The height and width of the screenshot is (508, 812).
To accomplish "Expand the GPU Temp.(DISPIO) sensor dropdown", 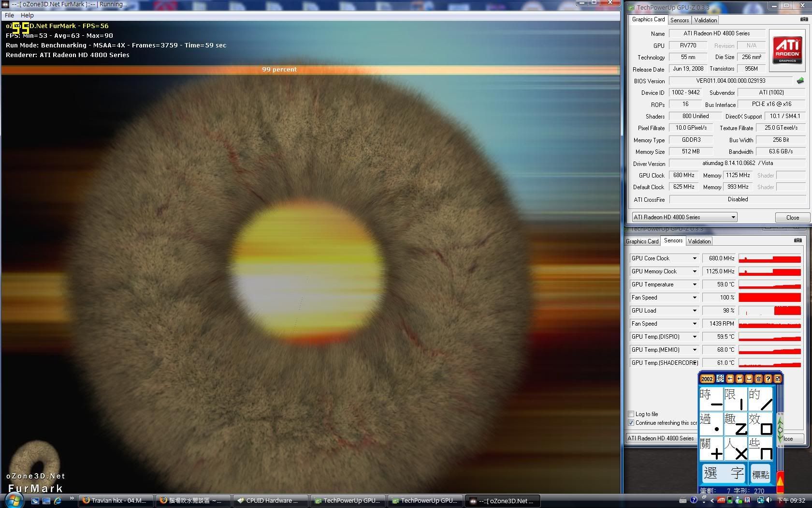I will pyautogui.click(x=695, y=337).
